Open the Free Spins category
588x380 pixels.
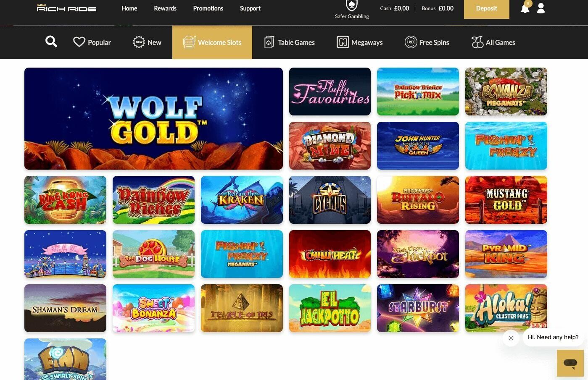[427, 42]
